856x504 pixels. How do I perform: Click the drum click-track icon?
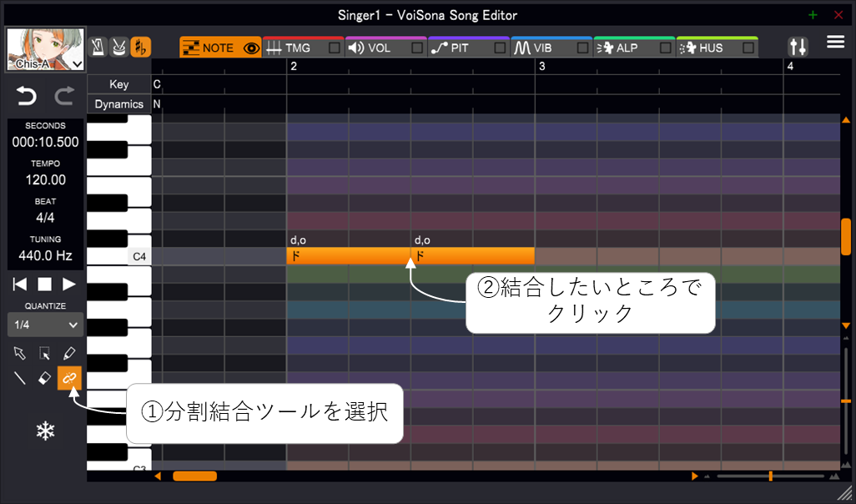(x=119, y=47)
